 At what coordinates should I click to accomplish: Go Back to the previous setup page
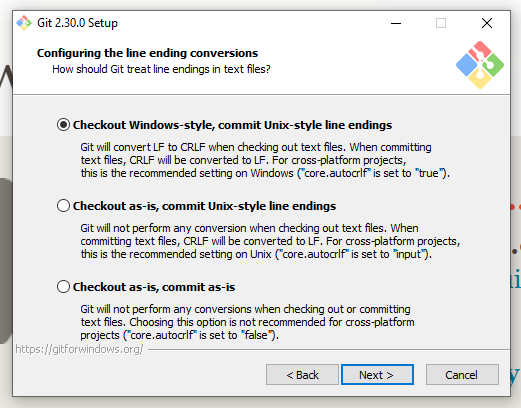pos(302,375)
